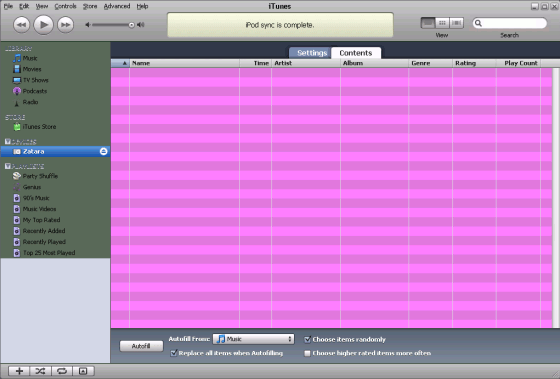
Task: Open the Music Videos smart playlist icon
Action: point(17,209)
